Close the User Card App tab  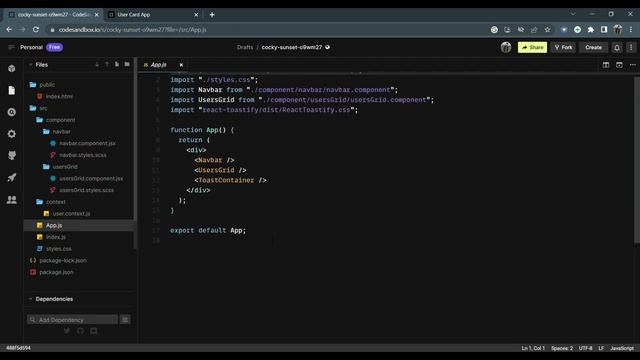196,15
